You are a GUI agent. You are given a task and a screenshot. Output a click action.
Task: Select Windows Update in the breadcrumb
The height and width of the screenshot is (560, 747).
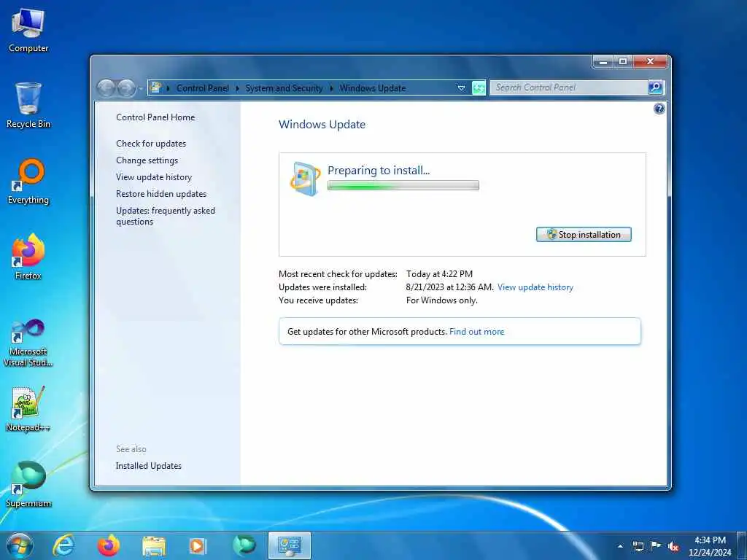[x=373, y=88]
